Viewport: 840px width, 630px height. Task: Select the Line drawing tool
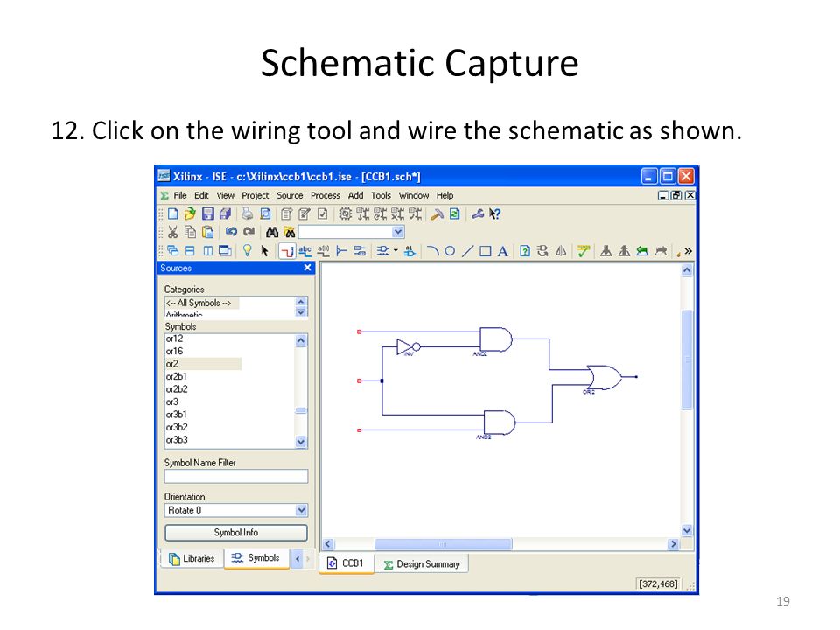click(467, 251)
